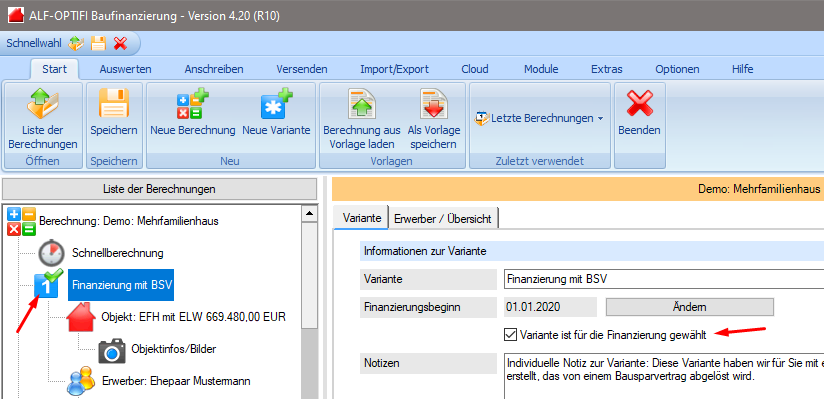
Task: Select 'Berechnung: Demo: Mehrfamilienhaus' tree row
Action: (129, 221)
